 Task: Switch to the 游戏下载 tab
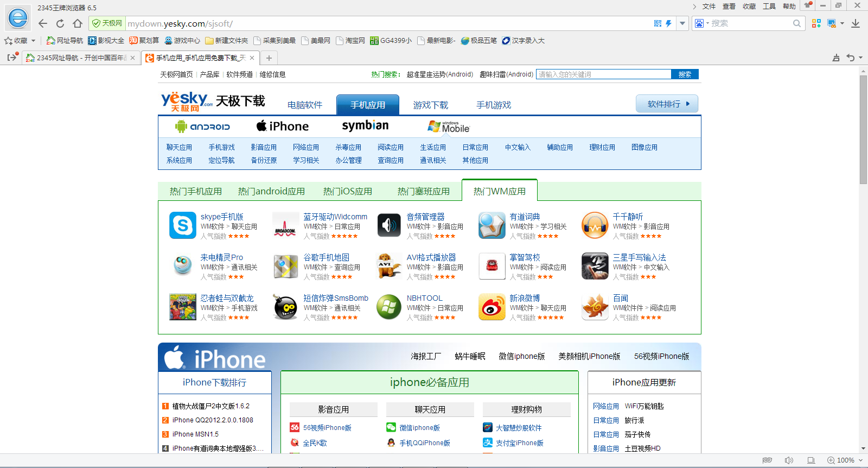coord(431,105)
